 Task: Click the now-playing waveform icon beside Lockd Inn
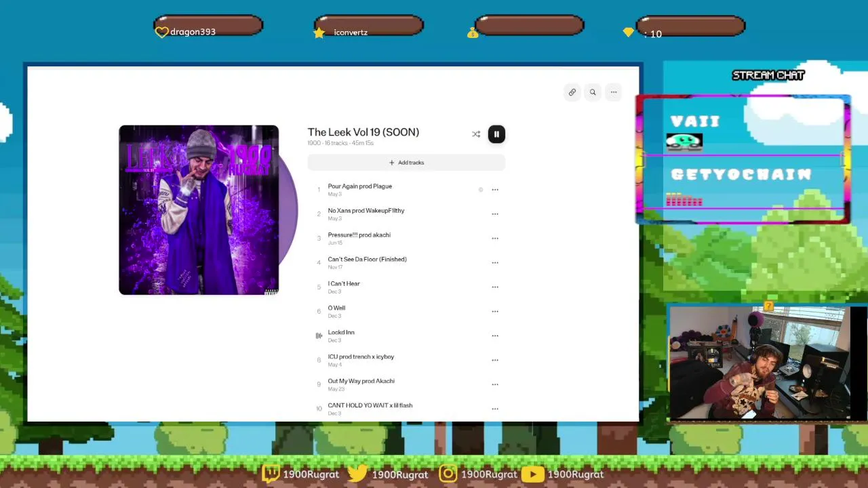(x=319, y=336)
